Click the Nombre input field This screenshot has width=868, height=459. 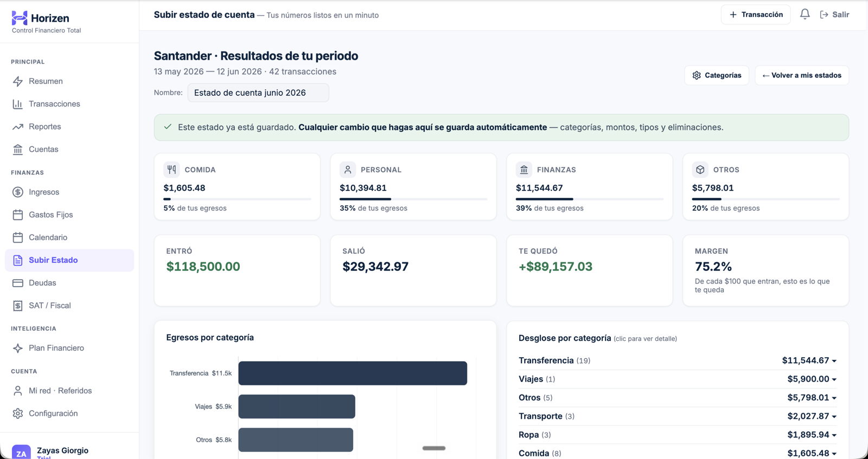coord(258,93)
